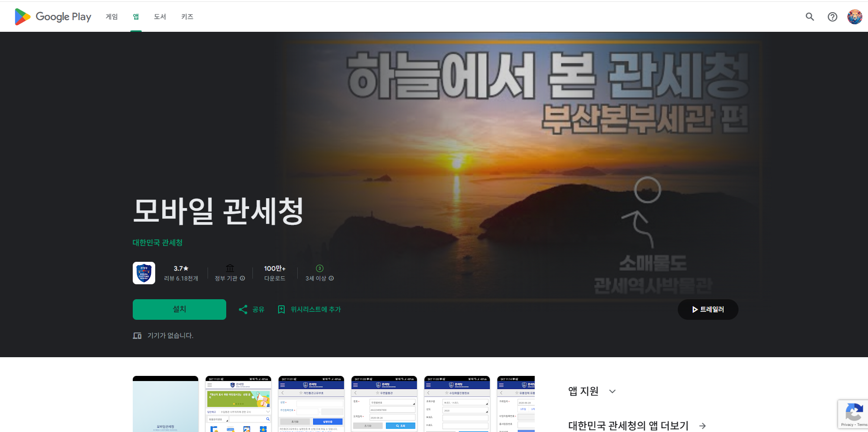Open the help icon
The width and height of the screenshot is (868, 432).
point(832,16)
